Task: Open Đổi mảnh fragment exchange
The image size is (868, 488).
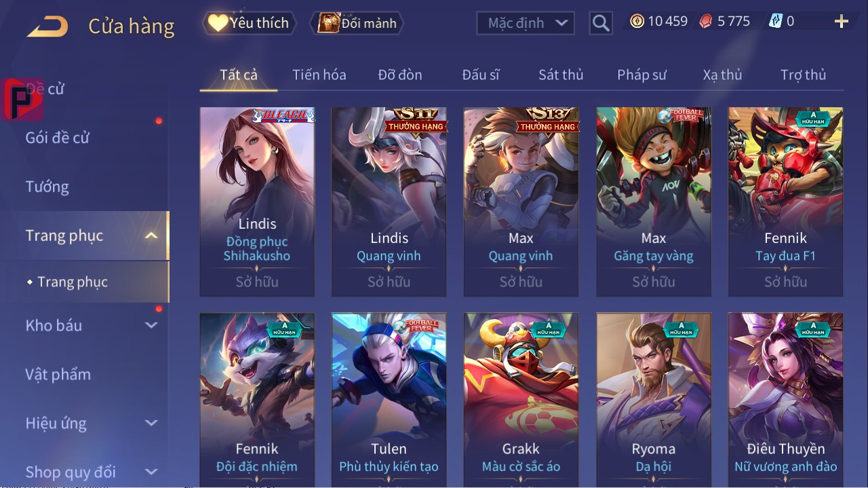Action: coord(357,23)
